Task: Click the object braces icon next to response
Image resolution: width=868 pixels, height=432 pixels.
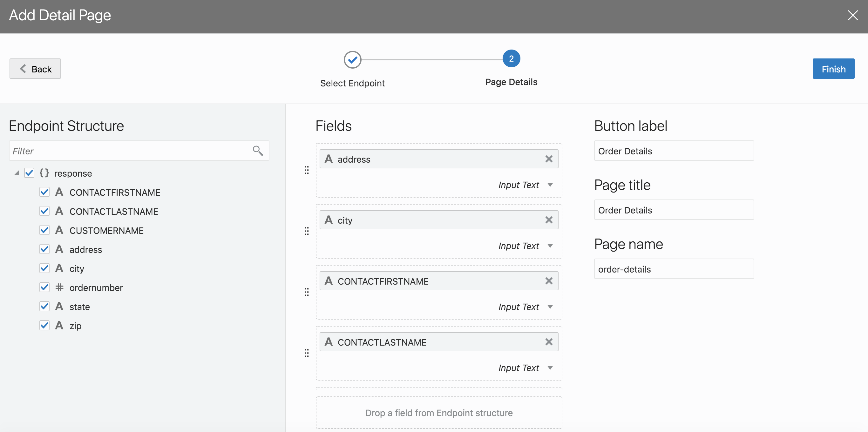Action: [44, 173]
